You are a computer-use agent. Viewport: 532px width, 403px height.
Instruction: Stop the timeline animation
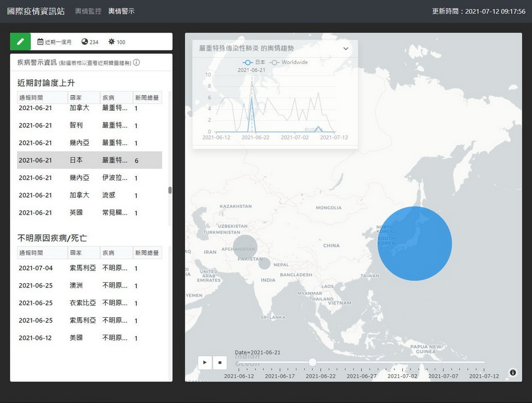(220, 362)
